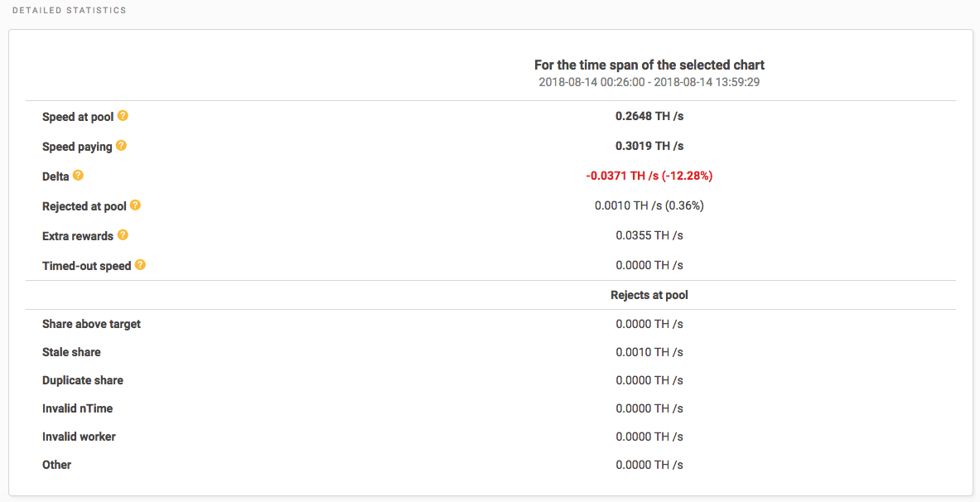Select the time span header text
The width and height of the screenshot is (980, 502).
[649, 65]
